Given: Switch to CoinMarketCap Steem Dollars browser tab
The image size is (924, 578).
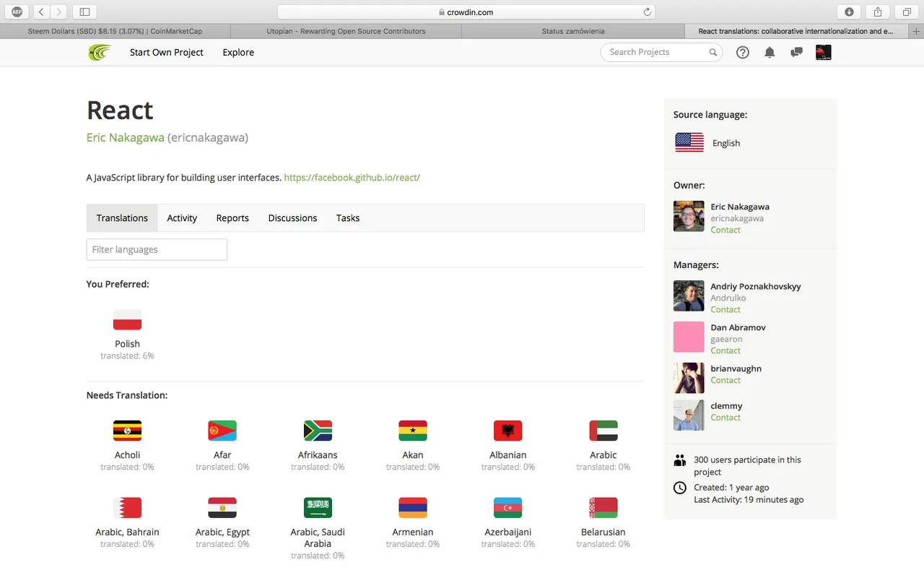Looking at the screenshot, I should pos(115,31).
